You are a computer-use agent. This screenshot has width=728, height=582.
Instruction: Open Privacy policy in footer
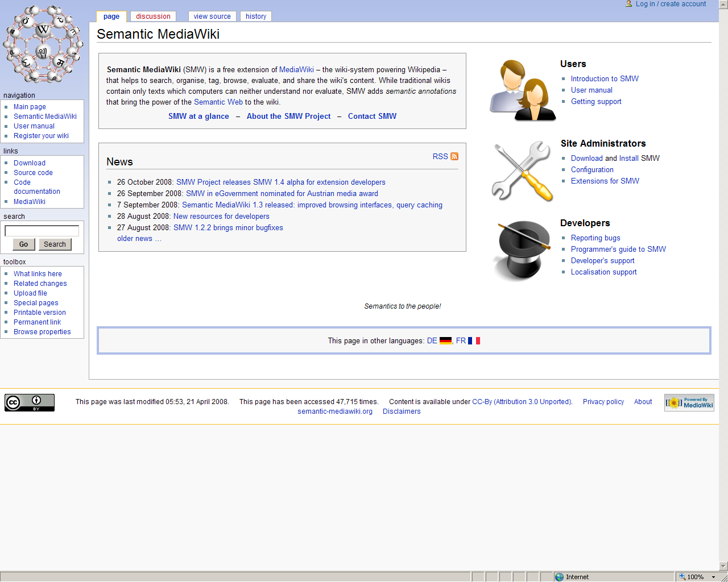tap(603, 402)
